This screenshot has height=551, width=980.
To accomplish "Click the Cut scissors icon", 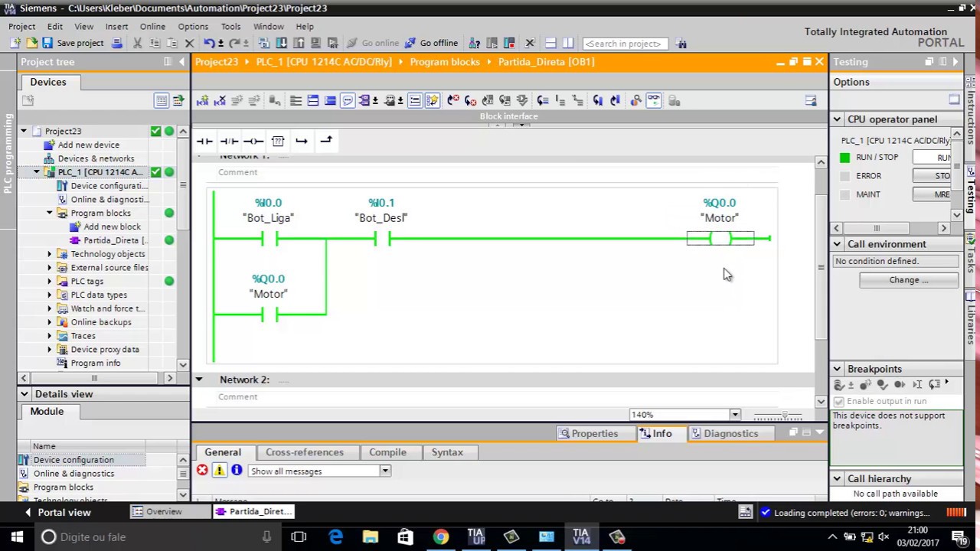I will (137, 44).
